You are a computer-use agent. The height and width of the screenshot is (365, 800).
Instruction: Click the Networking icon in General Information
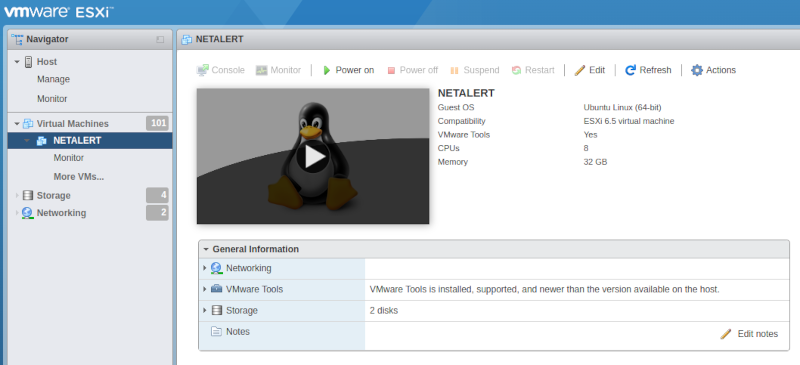coord(216,268)
